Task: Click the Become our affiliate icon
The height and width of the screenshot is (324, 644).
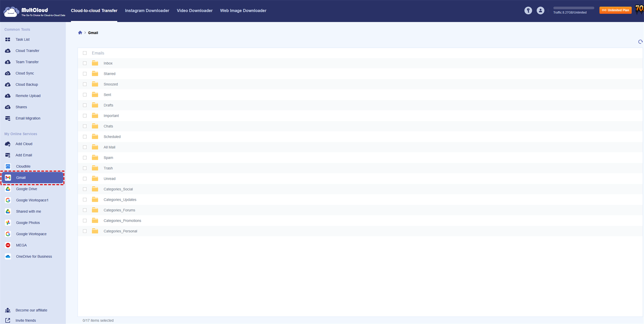Action: pos(7,310)
